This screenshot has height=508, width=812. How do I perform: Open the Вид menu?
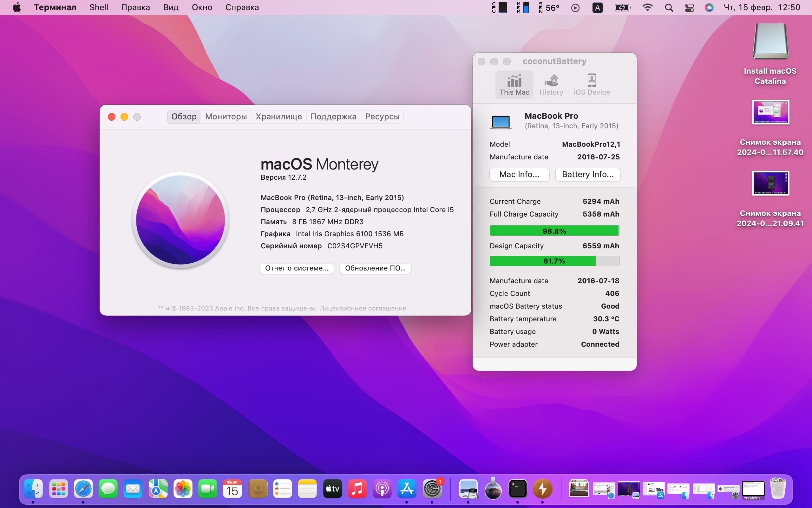point(171,7)
